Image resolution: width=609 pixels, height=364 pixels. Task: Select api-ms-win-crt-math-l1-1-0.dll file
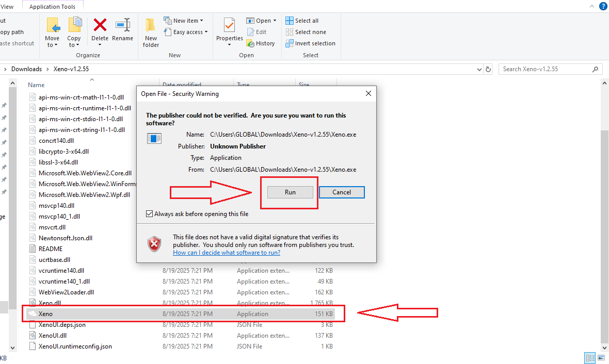coord(81,97)
